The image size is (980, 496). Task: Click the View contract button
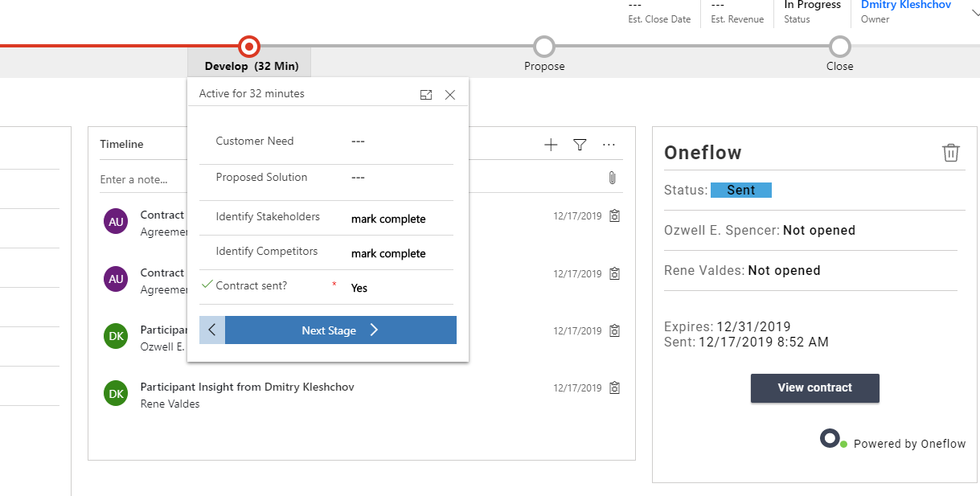tap(815, 387)
